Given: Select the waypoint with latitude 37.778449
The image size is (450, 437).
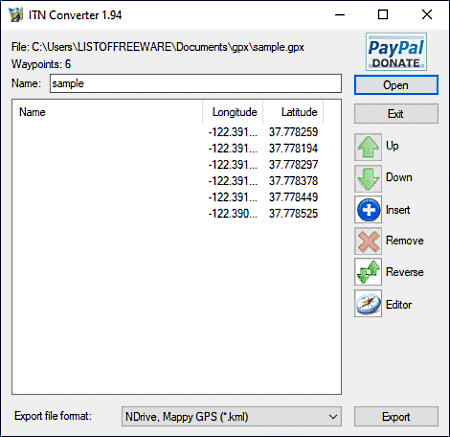Looking at the screenshot, I should coord(168,197).
